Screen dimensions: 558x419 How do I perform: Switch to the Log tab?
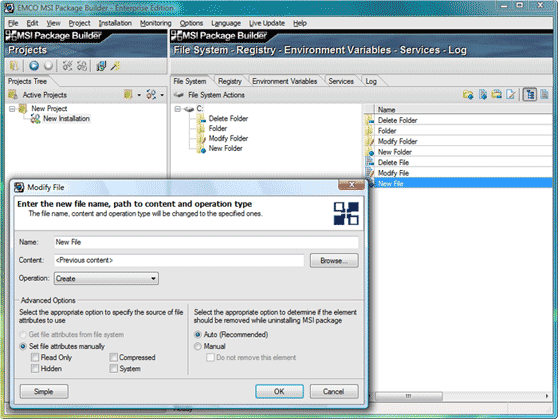[x=371, y=82]
